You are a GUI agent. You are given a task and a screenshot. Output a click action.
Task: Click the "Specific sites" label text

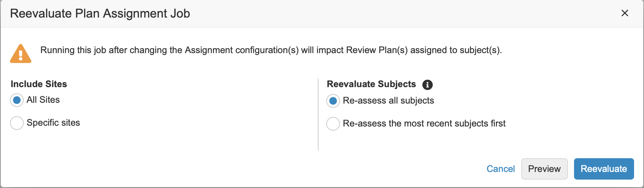(53, 123)
